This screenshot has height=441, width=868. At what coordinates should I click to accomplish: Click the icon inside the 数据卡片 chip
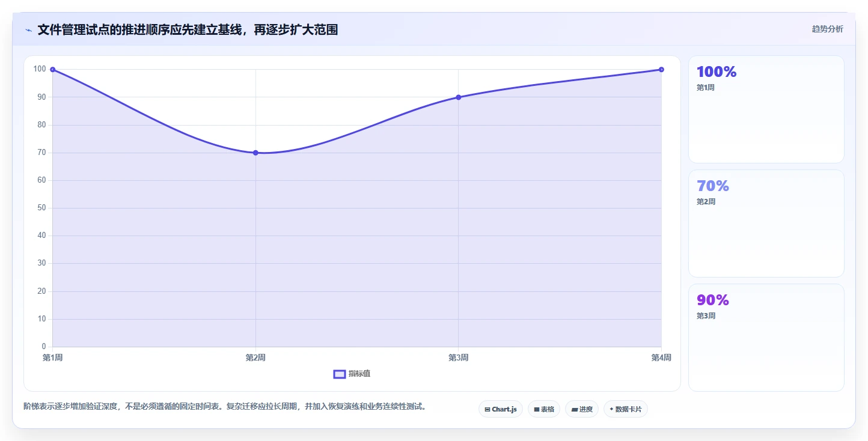tap(611, 409)
